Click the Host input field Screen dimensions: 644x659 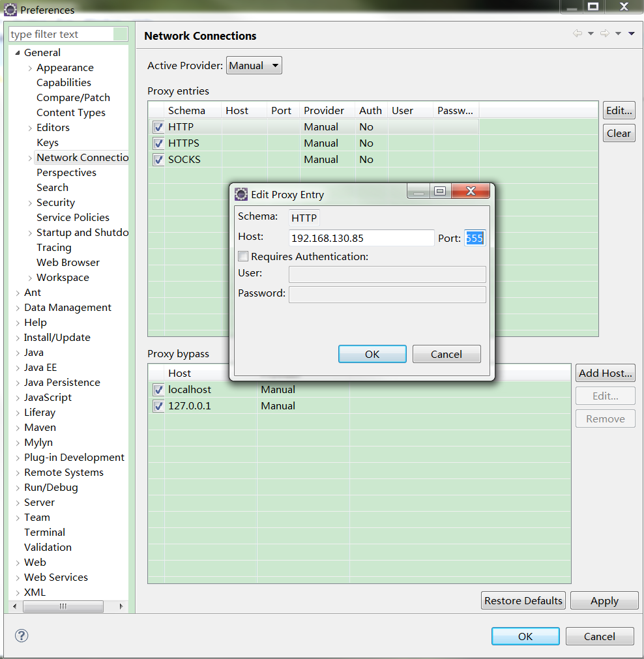[x=361, y=239]
